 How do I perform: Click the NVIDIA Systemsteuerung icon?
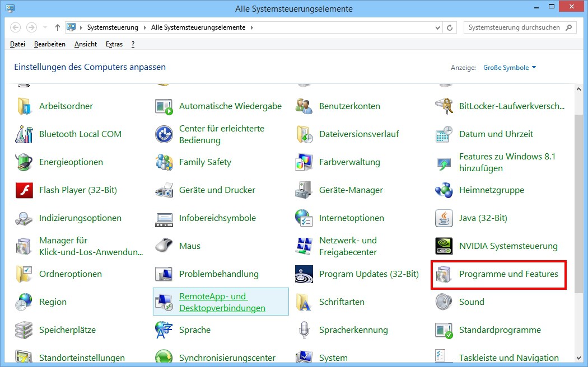(444, 246)
